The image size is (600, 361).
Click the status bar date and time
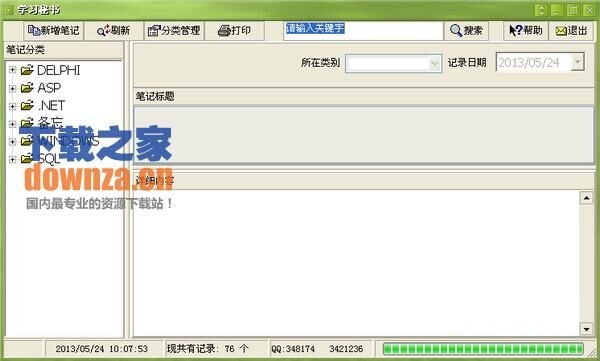point(101,349)
